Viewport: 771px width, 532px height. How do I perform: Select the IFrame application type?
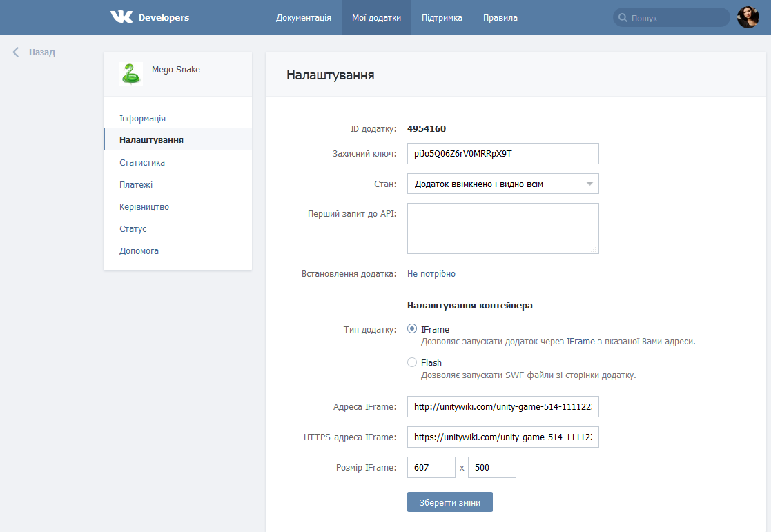point(412,329)
